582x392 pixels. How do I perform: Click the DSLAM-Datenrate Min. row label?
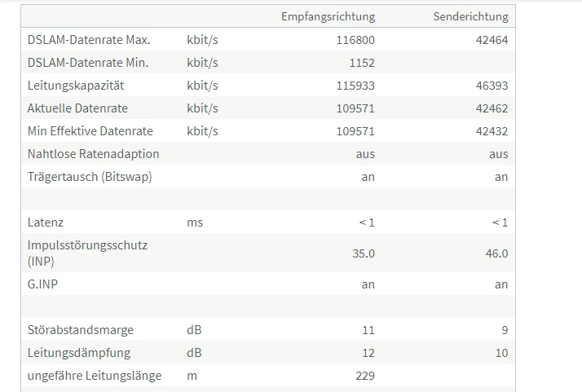pyautogui.click(x=88, y=63)
